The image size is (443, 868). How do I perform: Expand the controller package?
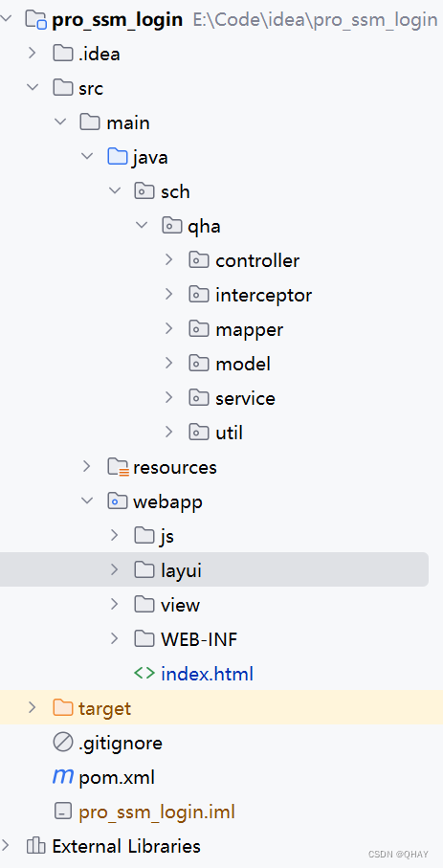tap(169, 259)
